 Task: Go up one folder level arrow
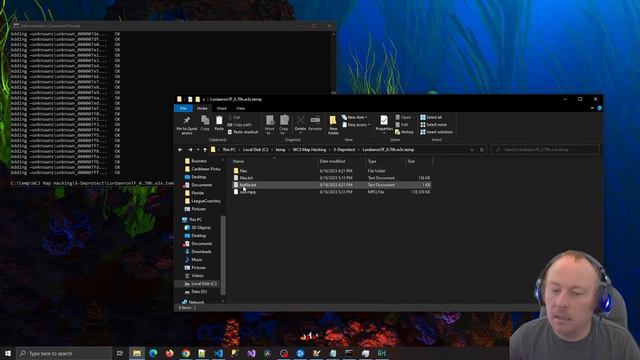pos(205,150)
